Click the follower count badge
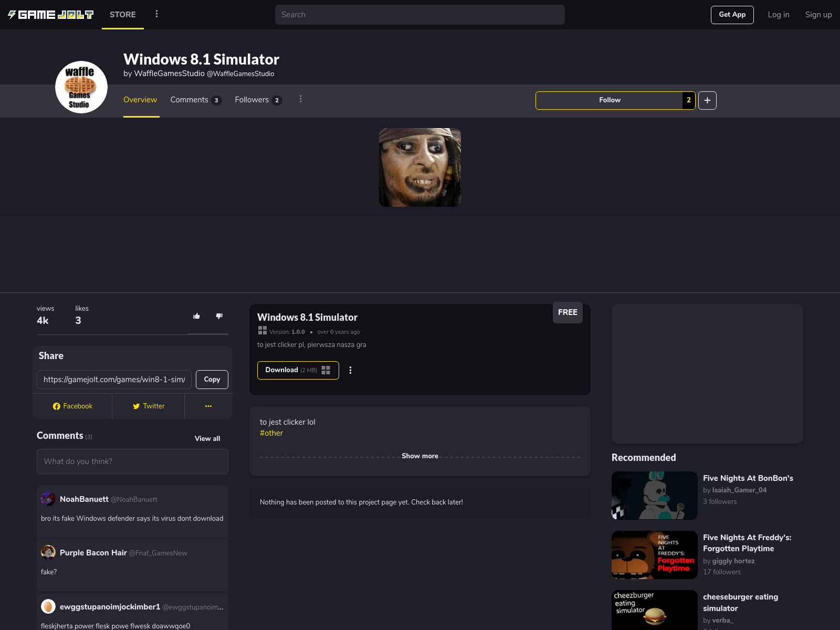840x630 pixels. tap(689, 100)
